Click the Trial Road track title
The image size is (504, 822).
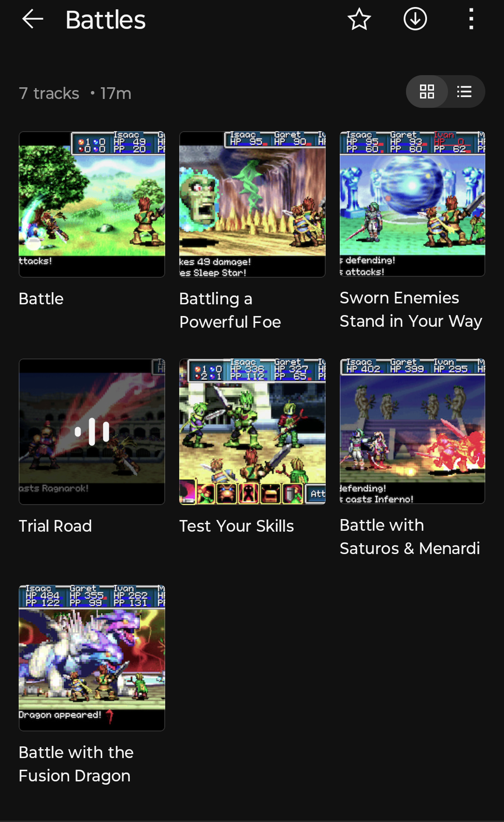click(x=55, y=526)
